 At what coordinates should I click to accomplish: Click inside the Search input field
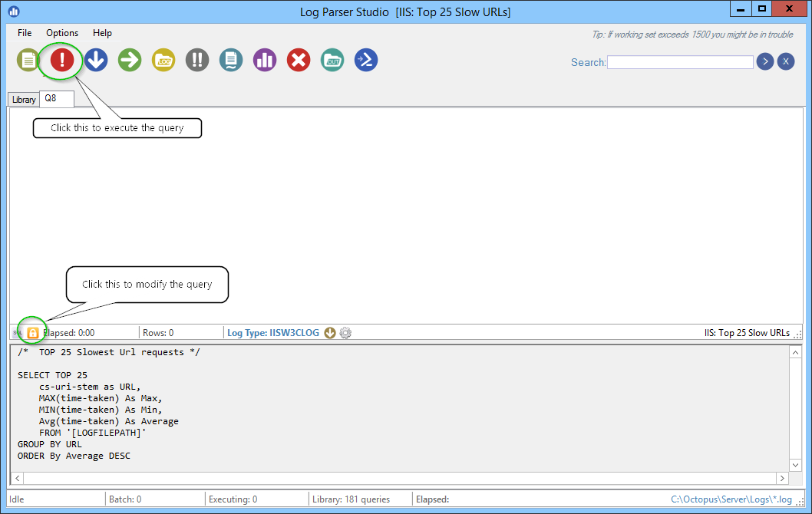pos(680,62)
